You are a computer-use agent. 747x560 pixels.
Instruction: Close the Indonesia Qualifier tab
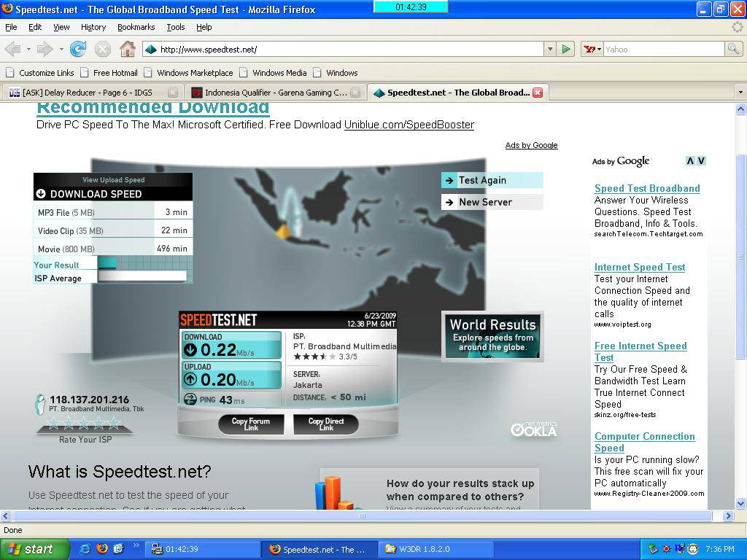click(355, 93)
